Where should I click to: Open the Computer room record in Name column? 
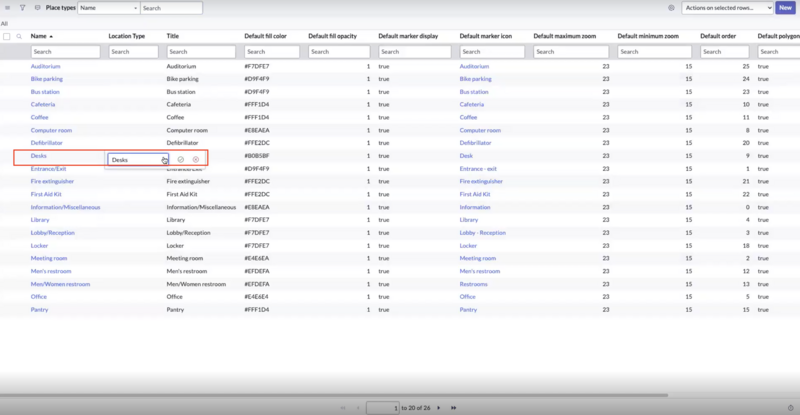pyautogui.click(x=51, y=130)
